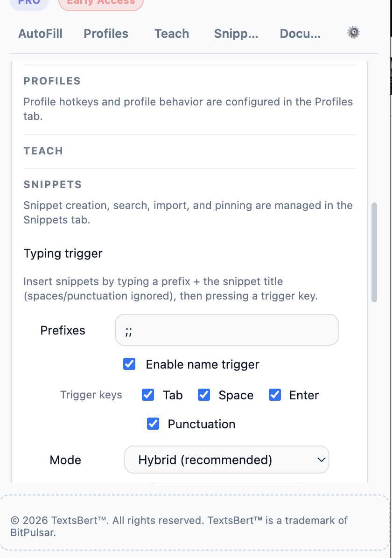Click the right-side scrollbar thumb
392x558 pixels.
[x=374, y=250]
